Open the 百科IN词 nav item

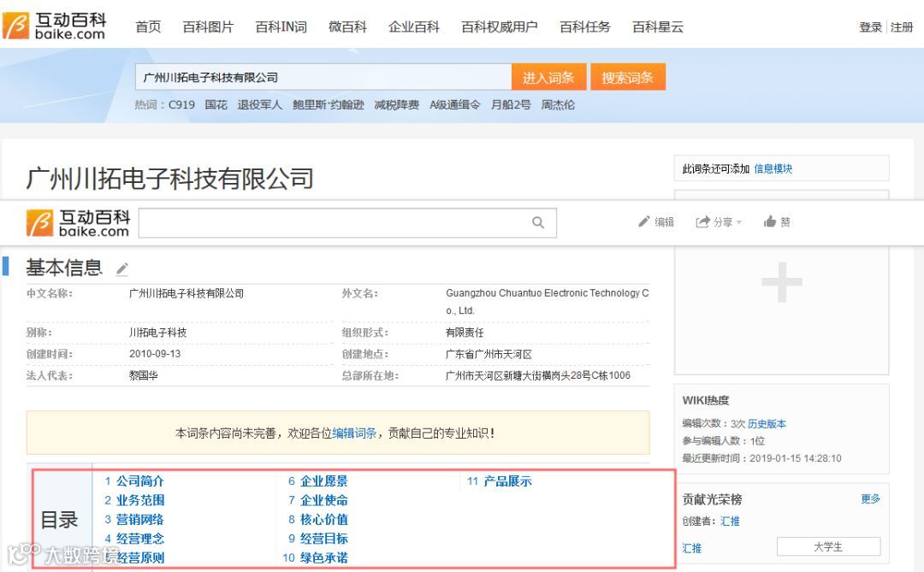(281, 27)
